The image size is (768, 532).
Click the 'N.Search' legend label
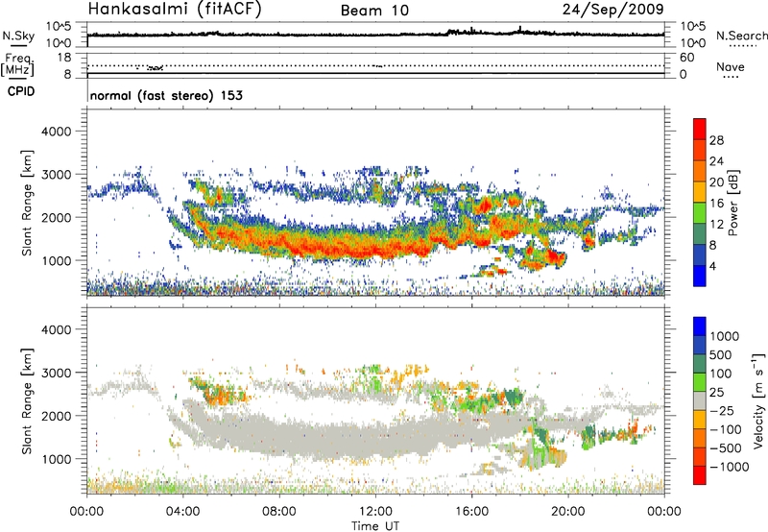click(741, 36)
